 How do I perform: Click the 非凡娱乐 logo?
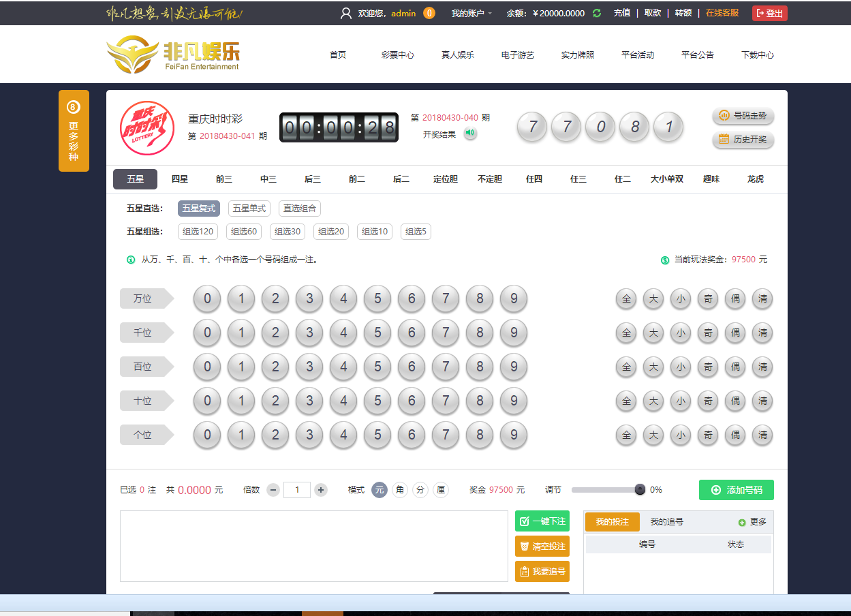(173, 55)
